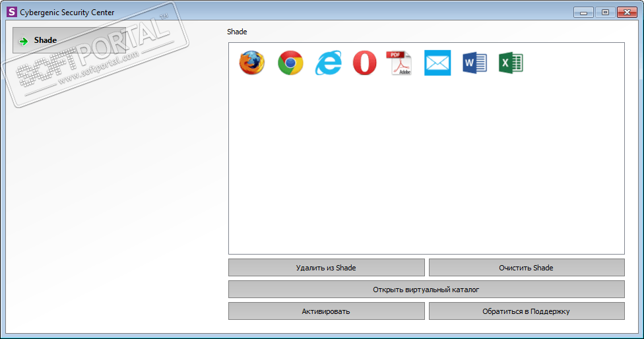
Task: Click the Активировать button
Action: [x=327, y=311]
